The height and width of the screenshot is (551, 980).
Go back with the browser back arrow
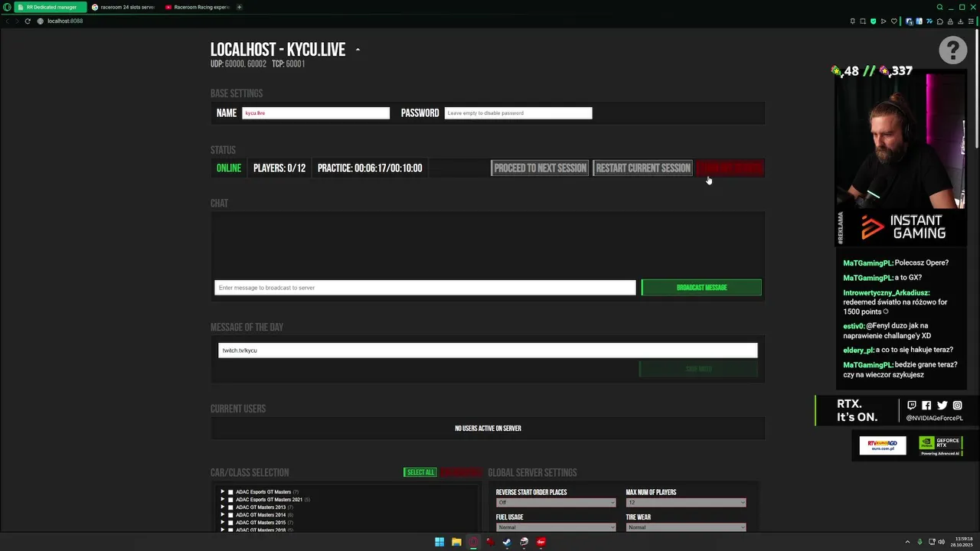(x=8, y=21)
